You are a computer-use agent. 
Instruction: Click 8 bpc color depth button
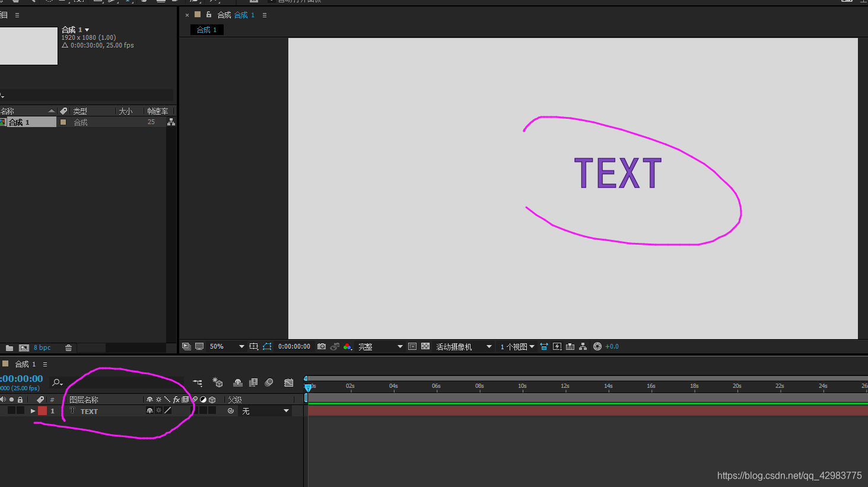pos(42,348)
